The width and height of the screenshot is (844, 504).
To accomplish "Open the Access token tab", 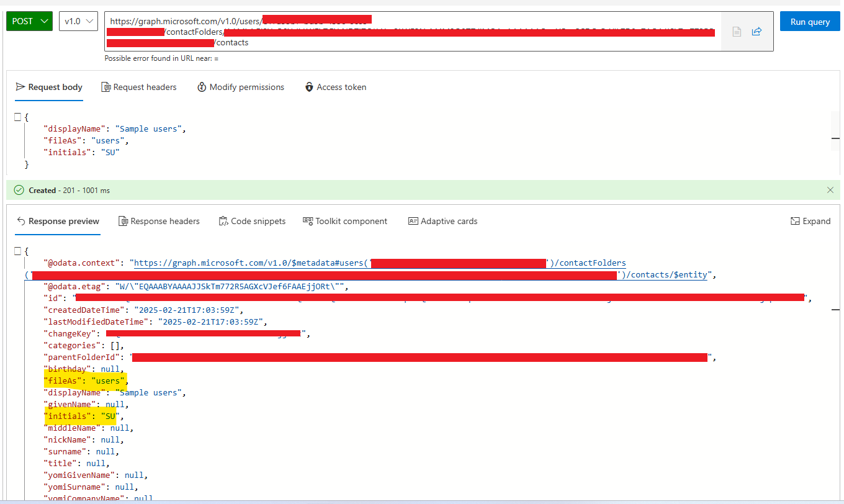I will click(x=336, y=87).
